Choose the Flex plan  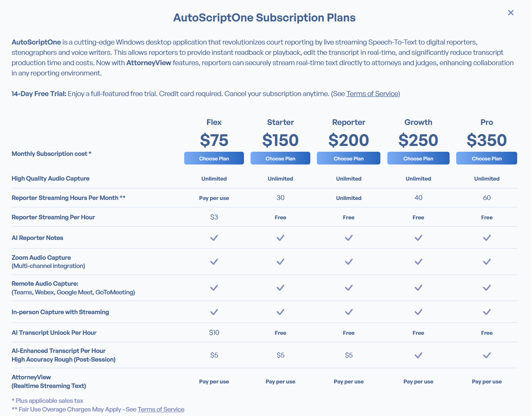click(x=214, y=158)
